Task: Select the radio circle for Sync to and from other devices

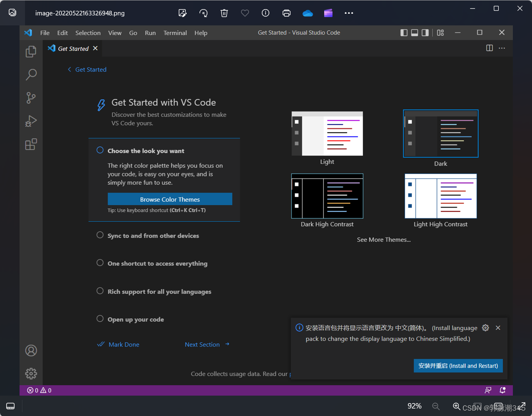Action: (x=100, y=235)
